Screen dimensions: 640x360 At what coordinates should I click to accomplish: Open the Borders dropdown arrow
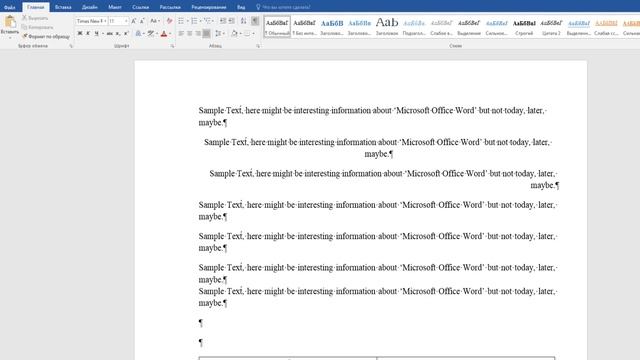tap(253, 33)
